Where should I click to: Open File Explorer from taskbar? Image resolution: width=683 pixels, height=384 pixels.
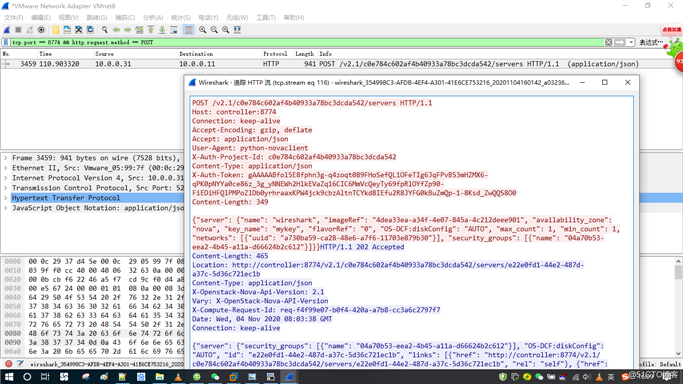[x=159, y=377]
